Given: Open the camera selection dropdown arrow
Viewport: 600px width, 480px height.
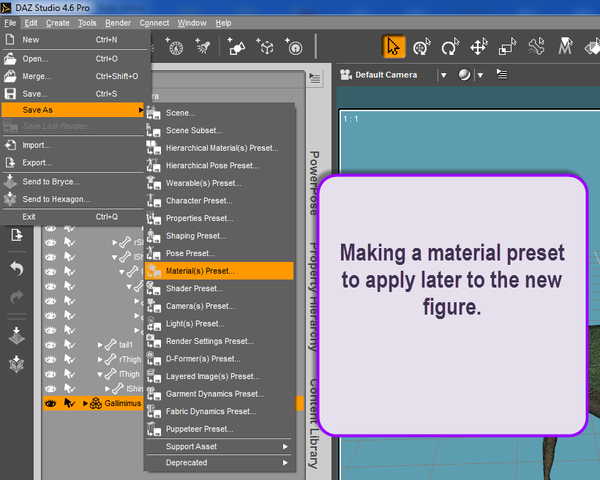Looking at the screenshot, I should coord(443,75).
